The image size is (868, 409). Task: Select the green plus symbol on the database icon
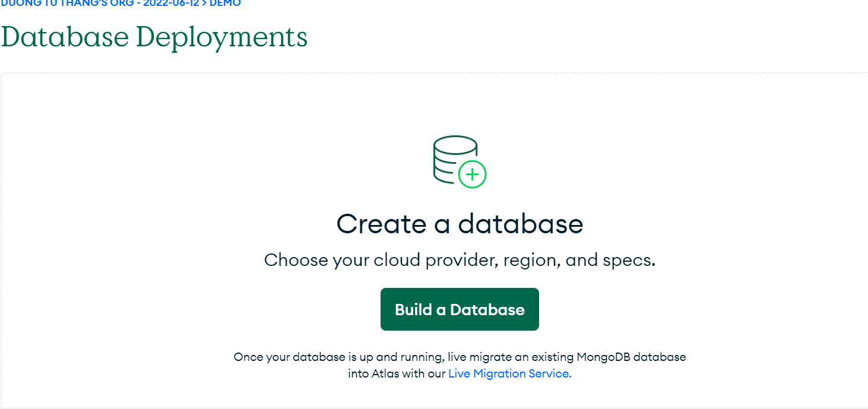tap(472, 174)
